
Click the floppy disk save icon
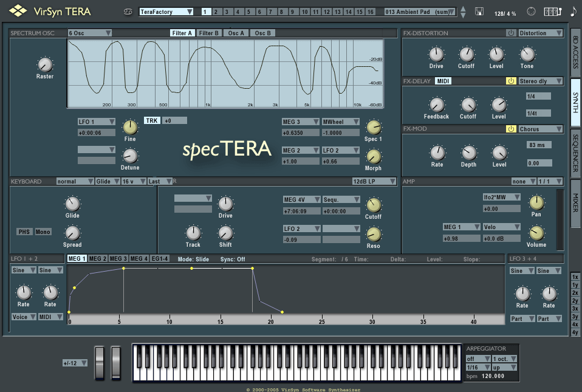tap(479, 12)
